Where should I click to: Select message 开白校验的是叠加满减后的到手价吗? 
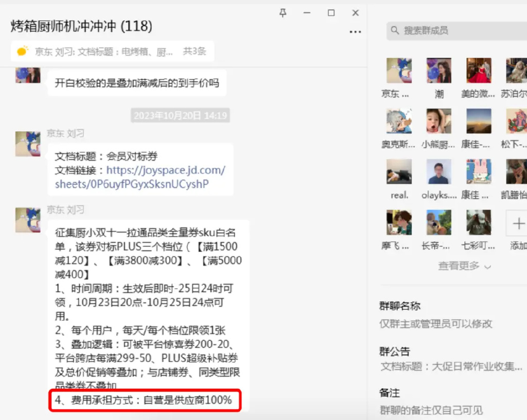click(137, 83)
